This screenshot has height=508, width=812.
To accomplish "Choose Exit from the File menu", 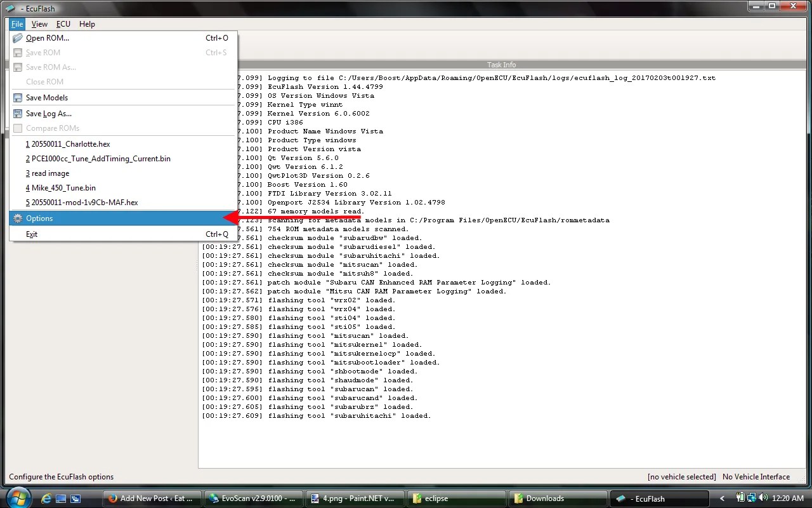I will tap(123, 234).
